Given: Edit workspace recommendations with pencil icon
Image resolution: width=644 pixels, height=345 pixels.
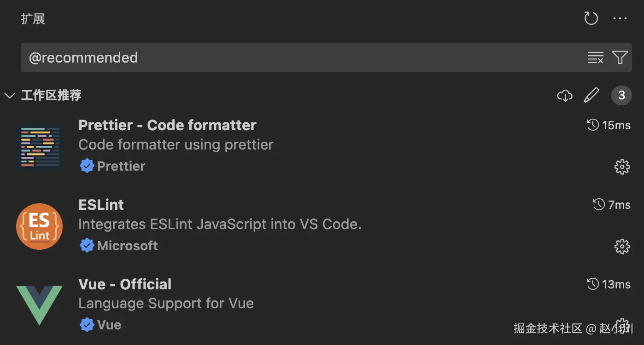Looking at the screenshot, I should (591, 95).
